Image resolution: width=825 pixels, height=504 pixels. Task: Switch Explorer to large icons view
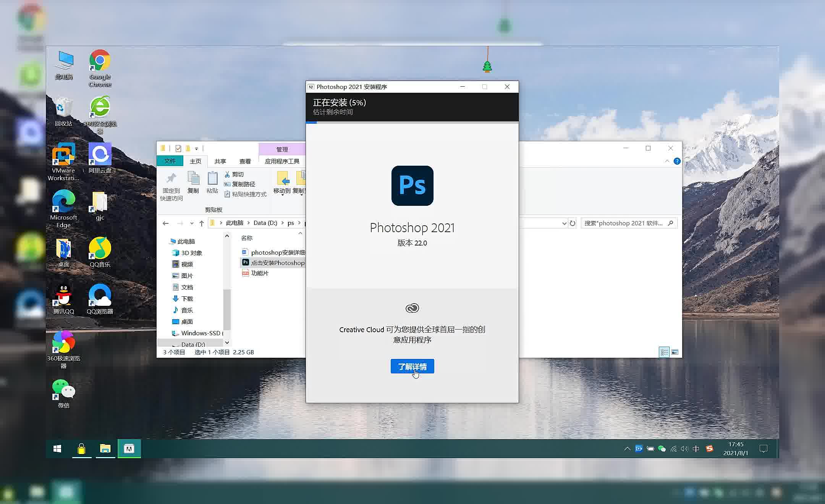coord(675,352)
